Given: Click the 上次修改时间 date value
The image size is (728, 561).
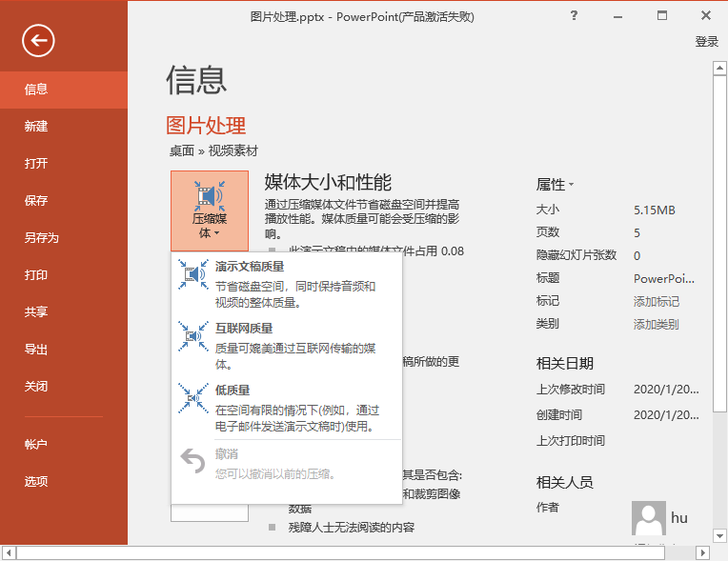Looking at the screenshot, I should pos(666,389).
